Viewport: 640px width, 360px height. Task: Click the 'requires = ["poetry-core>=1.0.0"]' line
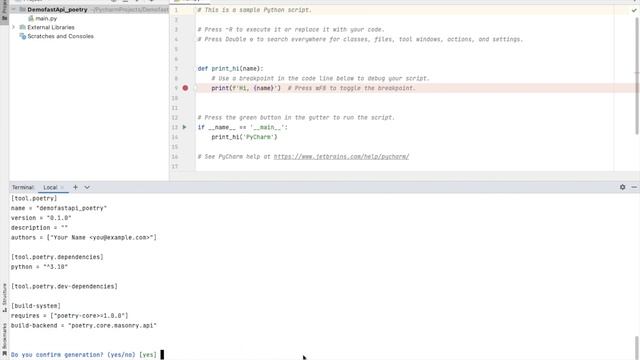69,316
